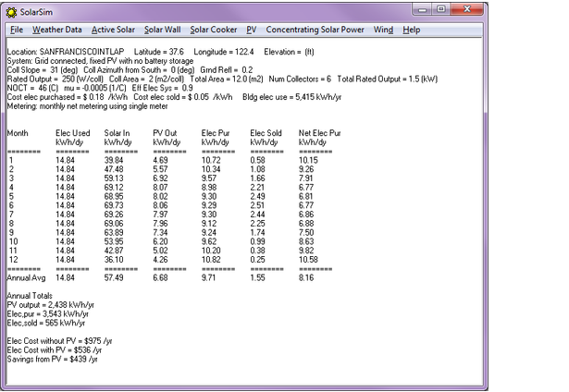Click Elec Pur value 9.57 for month 3
The height and width of the screenshot is (392, 569).
point(209,178)
